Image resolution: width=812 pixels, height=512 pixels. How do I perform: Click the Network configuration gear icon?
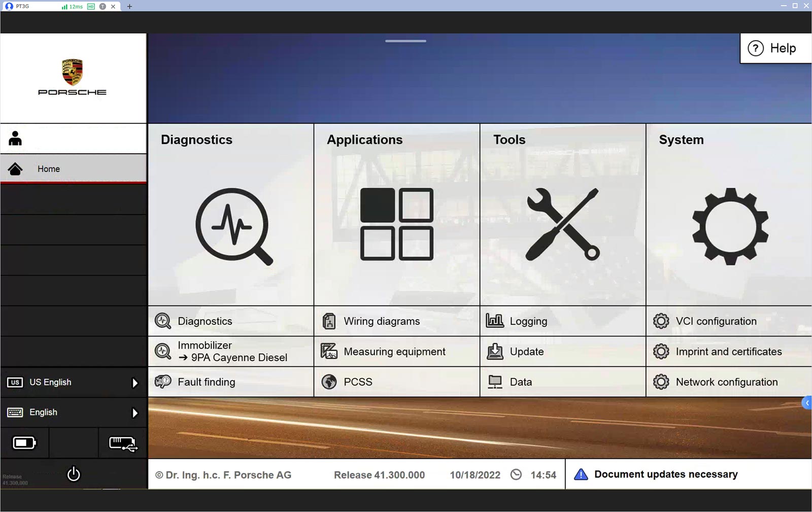(661, 382)
